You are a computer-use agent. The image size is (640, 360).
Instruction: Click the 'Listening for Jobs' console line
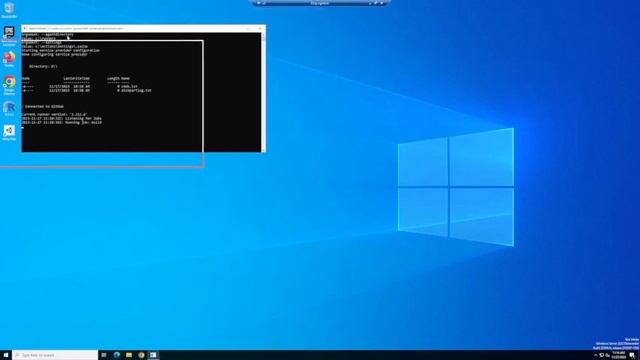(x=62, y=118)
